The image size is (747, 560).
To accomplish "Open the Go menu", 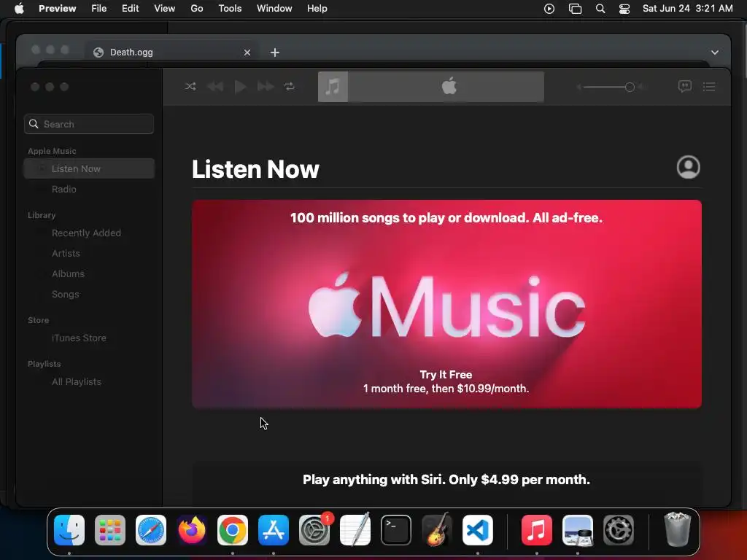I will [x=197, y=9].
